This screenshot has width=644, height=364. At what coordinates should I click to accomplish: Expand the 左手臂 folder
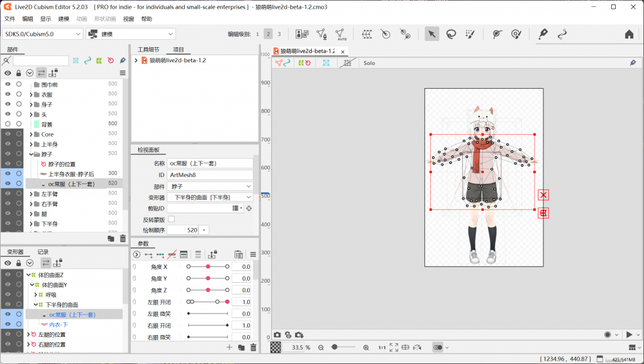31,194
